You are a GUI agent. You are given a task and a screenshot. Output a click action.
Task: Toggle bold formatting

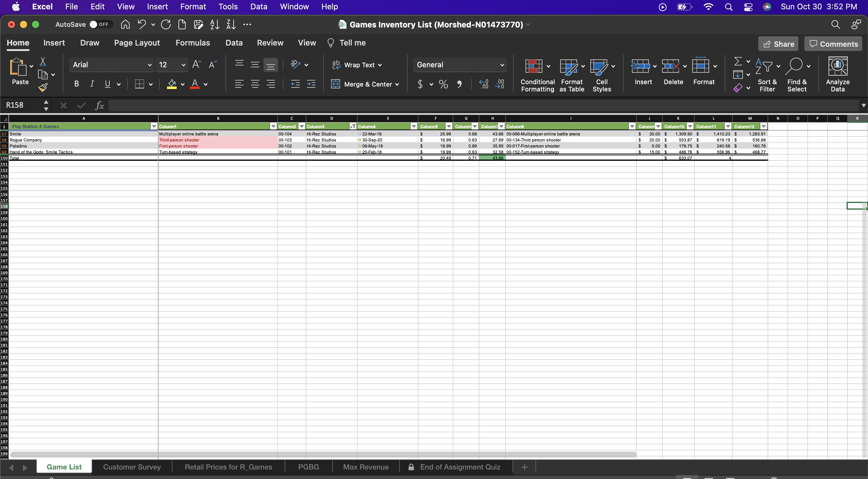click(76, 84)
